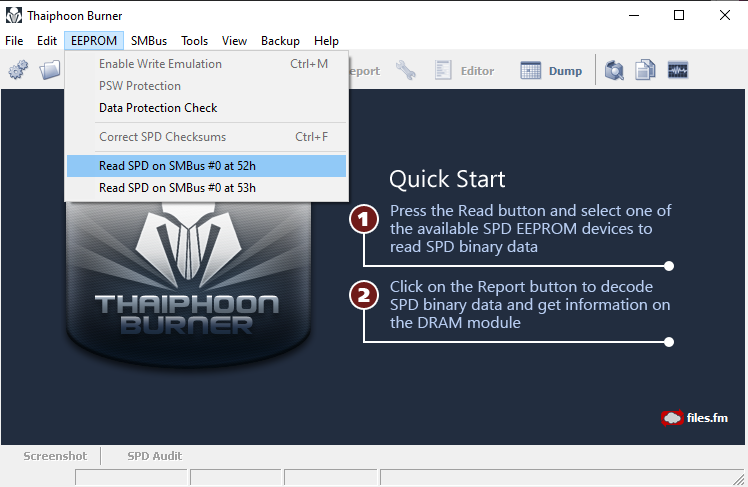This screenshot has height=487, width=748.
Task: Select Read SPD on SMBus #0 at 52h
Action: 206,166
